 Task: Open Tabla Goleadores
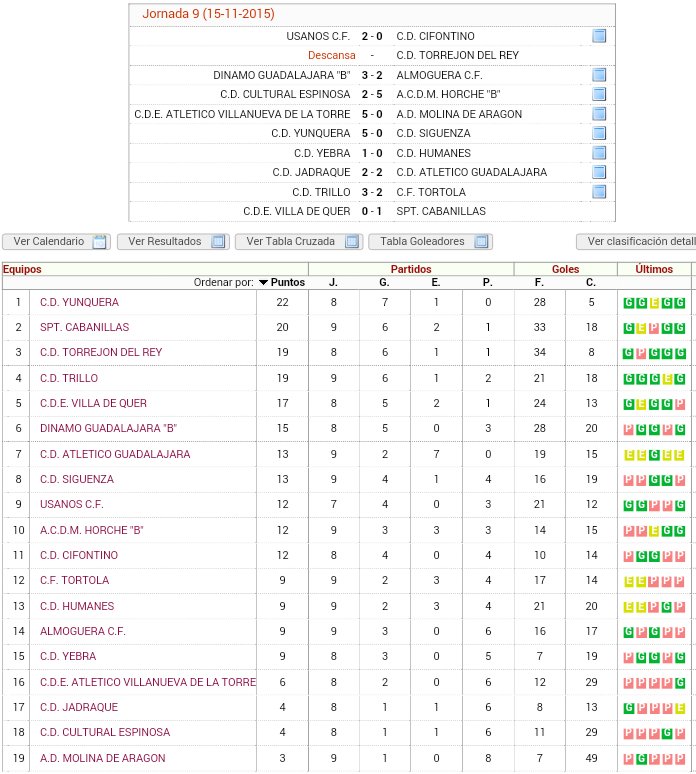pyautogui.click(x=430, y=241)
